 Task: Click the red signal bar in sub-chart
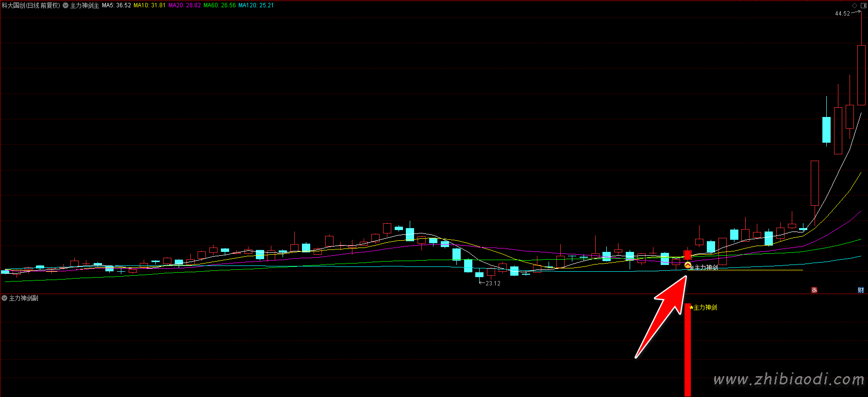point(687,349)
